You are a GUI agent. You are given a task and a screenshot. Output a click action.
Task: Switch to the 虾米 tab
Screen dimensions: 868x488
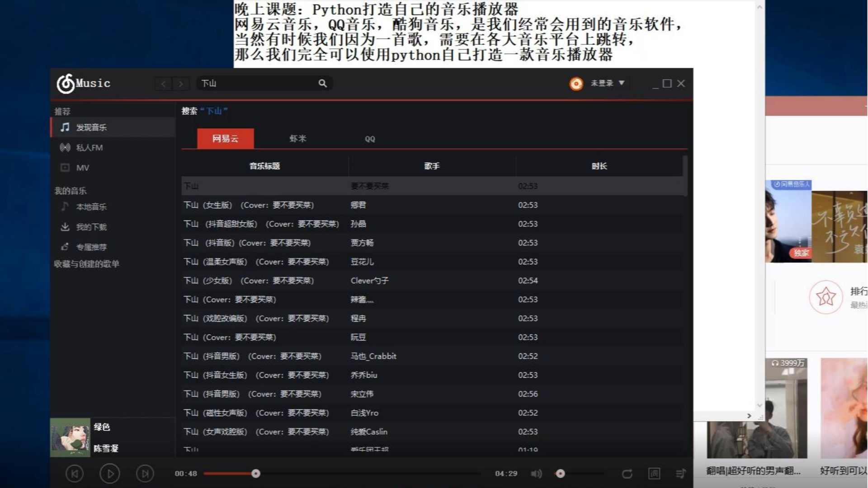[297, 139]
